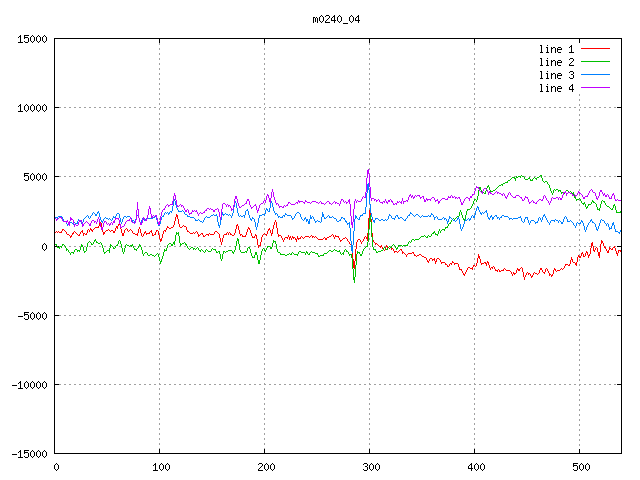Click the -5000 y-axis tick label
The image size is (640, 480).
(x=33, y=315)
